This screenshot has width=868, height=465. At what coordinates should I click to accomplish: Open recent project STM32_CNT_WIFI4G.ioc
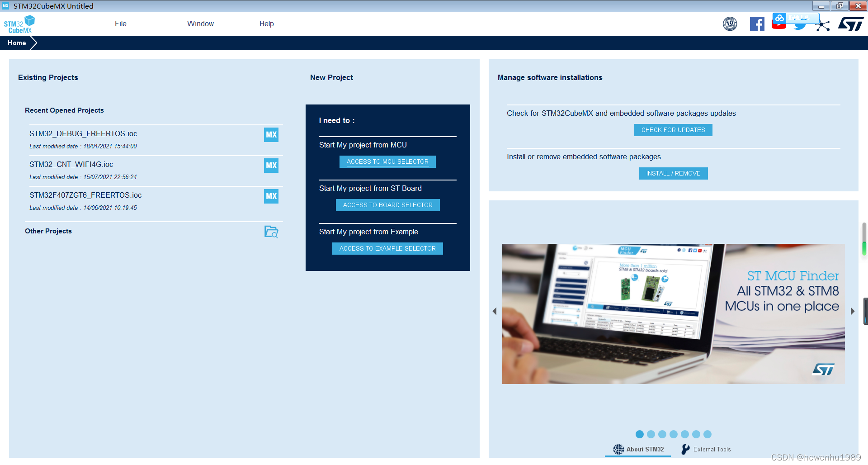[71, 164]
